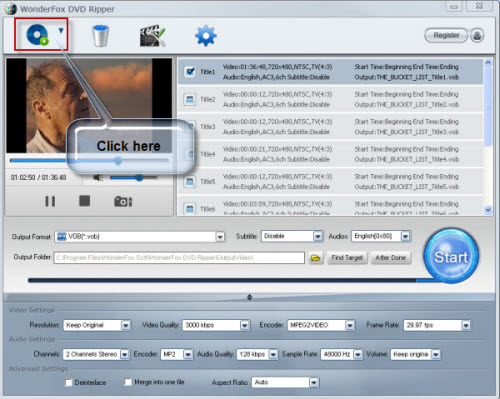Close the WonderFox DVD Ripper window
This screenshot has width=500, height=399.
tap(479, 6)
